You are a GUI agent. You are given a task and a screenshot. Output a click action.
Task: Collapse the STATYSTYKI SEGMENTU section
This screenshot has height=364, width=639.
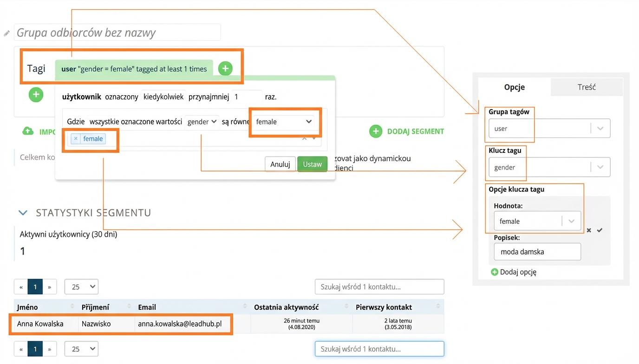[x=23, y=213]
